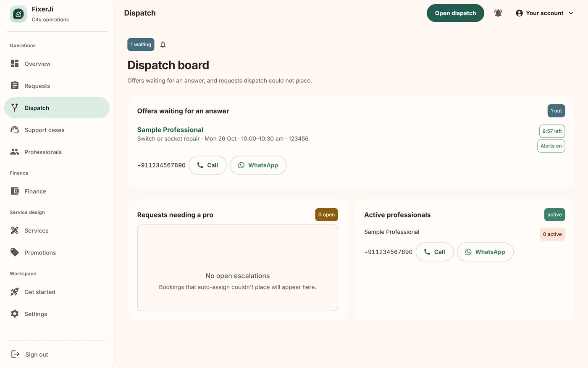Call Sample Professional from offers card
The image size is (588, 368).
pyautogui.click(x=207, y=165)
